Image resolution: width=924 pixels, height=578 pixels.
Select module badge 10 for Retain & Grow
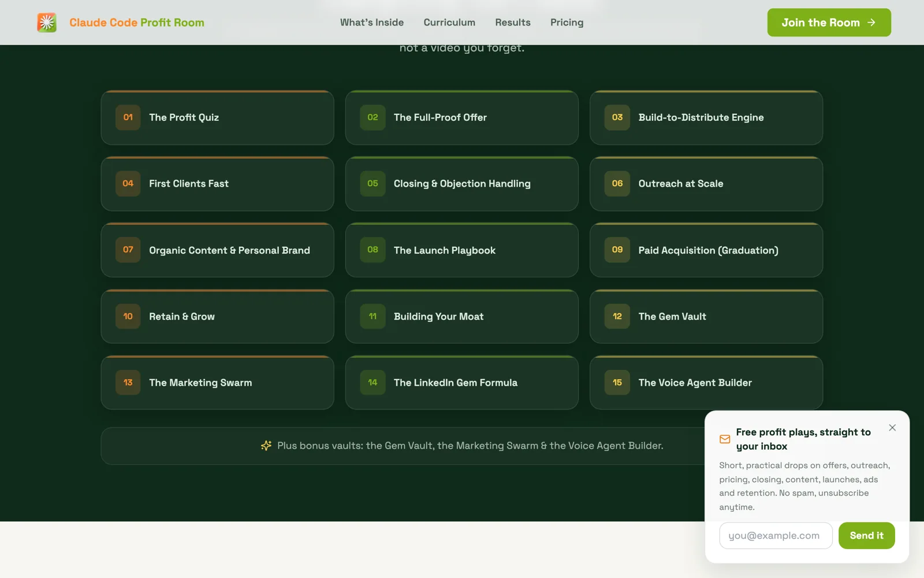tap(128, 317)
